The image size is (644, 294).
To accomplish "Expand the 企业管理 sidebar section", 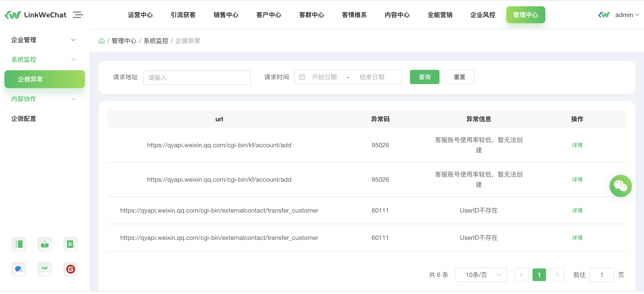I will click(43, 40).
